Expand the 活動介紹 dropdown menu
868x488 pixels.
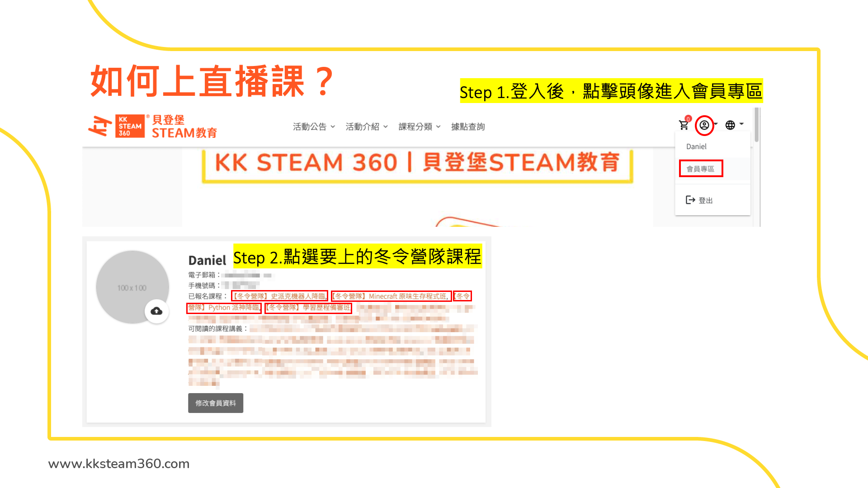(x=367, y=127)
